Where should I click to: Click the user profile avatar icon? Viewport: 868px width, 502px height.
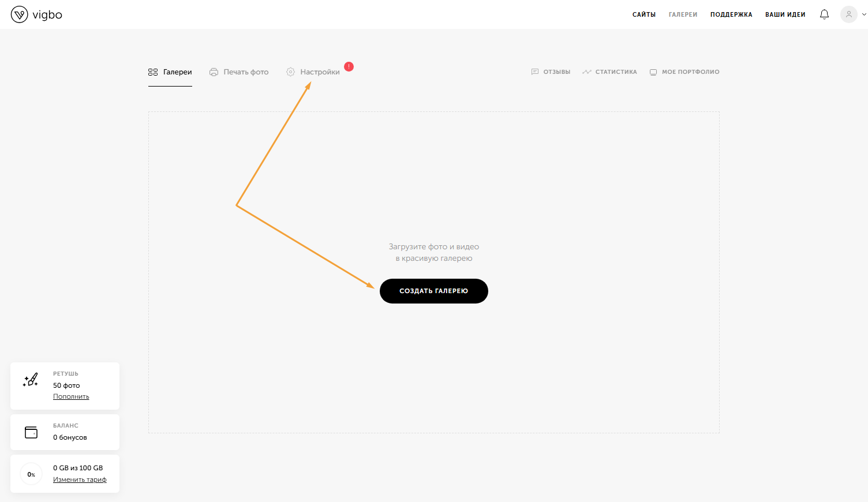pos(848,14)
